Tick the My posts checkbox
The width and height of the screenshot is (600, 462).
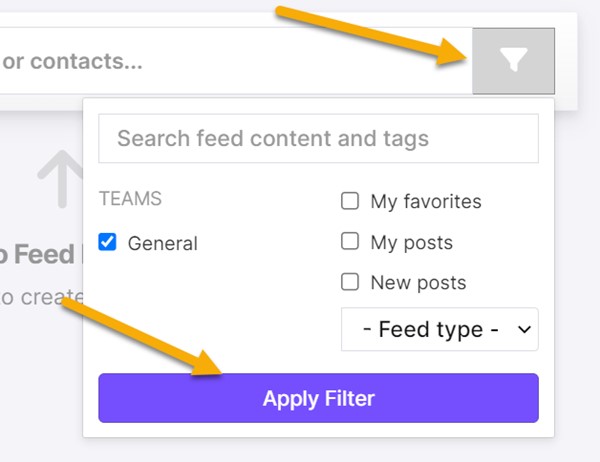[x=350, y=241]
